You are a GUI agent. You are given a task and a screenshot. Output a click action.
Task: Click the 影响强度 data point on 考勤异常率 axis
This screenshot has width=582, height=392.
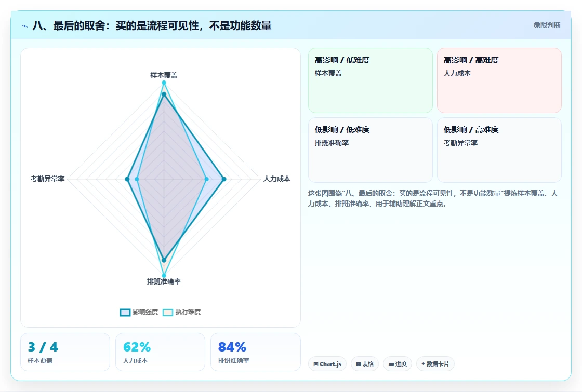(127, 179)
